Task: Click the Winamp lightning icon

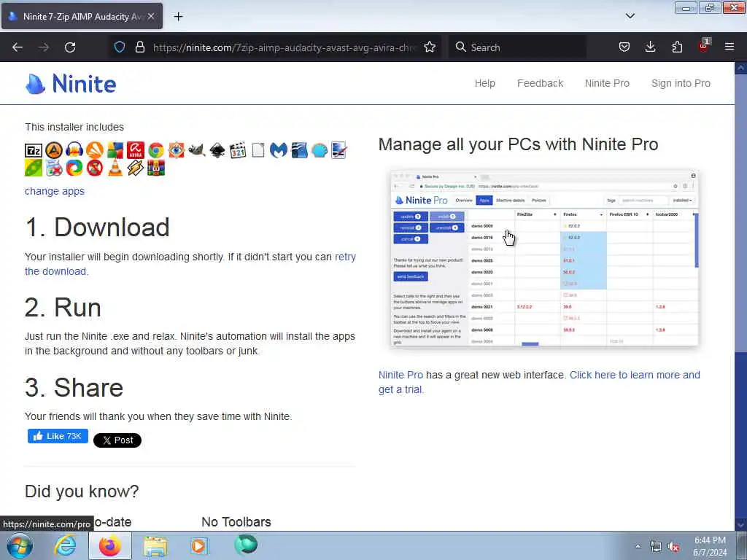Action: (x=135, y=168)
